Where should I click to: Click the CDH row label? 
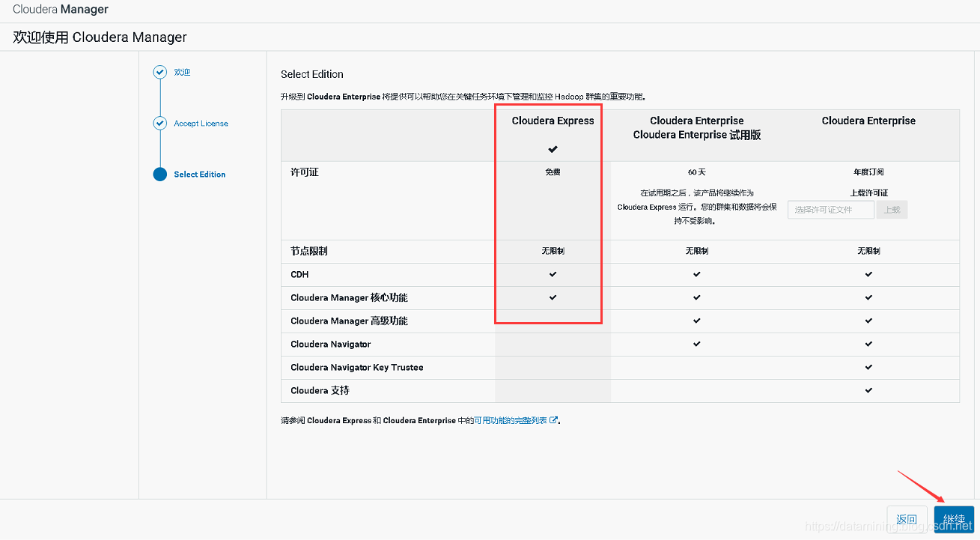[x=299, y=275]
